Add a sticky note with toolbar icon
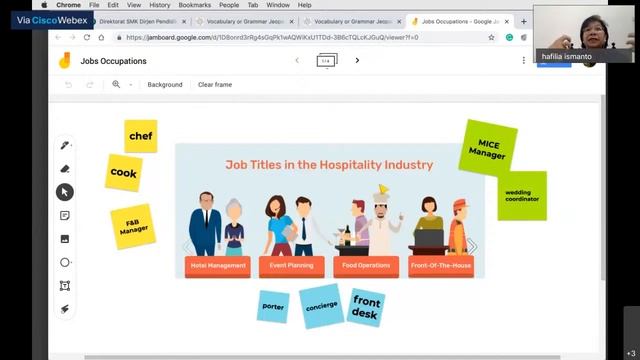This screenshot has height=360, width=640. [64, 216]
